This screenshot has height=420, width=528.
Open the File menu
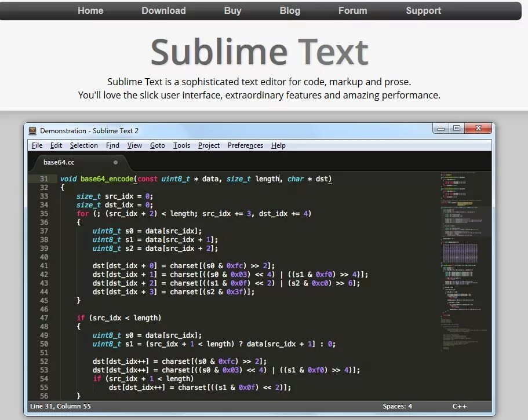pos(37,145)
